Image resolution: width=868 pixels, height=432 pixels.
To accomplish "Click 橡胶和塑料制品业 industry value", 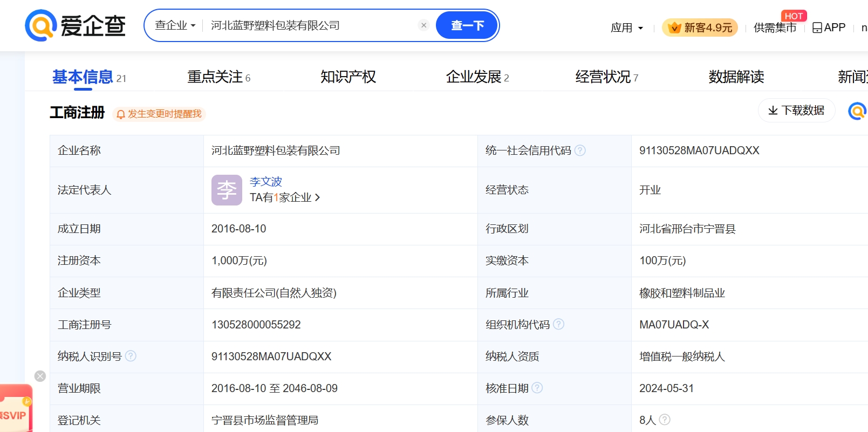I will click(682, 293).
